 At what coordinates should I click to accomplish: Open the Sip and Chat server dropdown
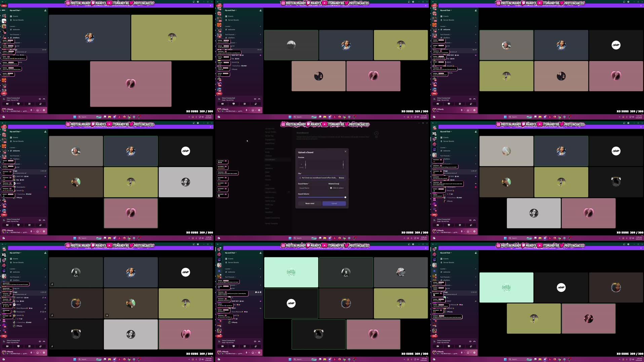click(x=15, y=10)
